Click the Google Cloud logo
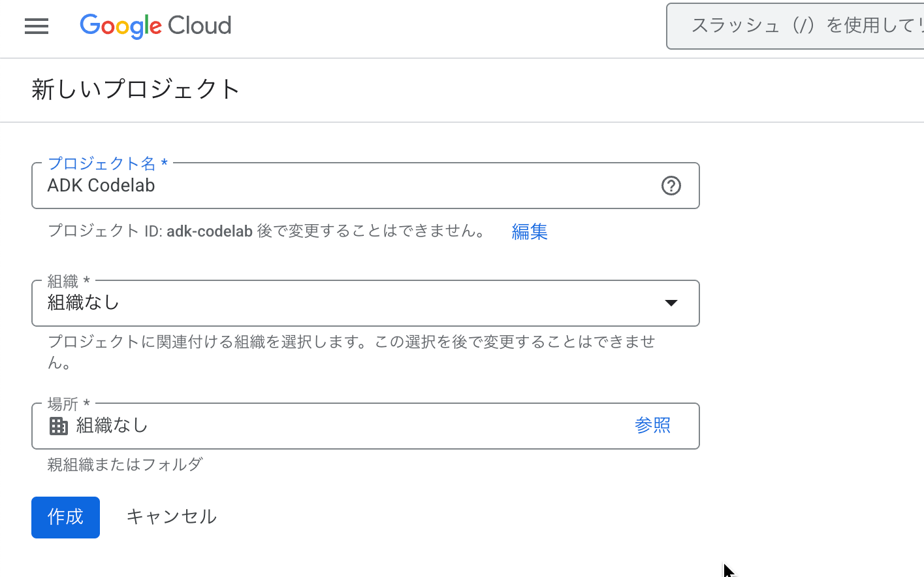 coord(155,26)
